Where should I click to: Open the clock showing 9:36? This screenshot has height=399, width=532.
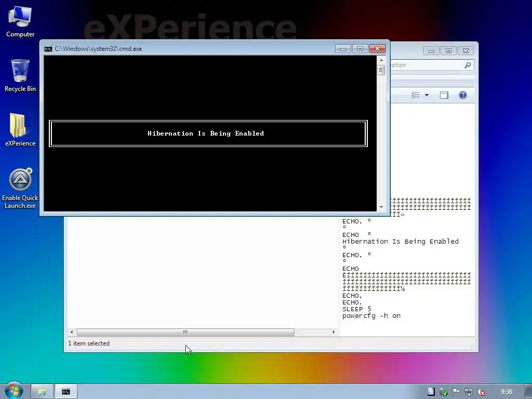pos(506,392)
